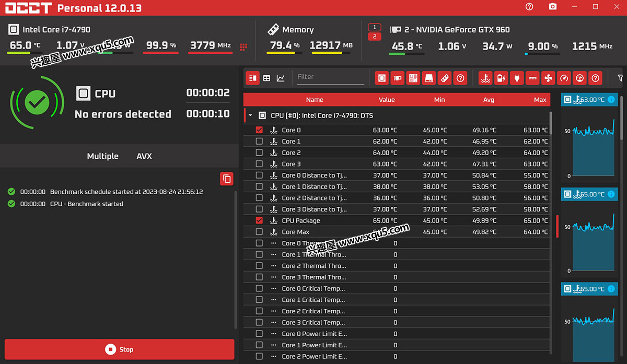Toggle the battery voltage sensor filter icon
The image size is (627, 364).
pos(501,78)
